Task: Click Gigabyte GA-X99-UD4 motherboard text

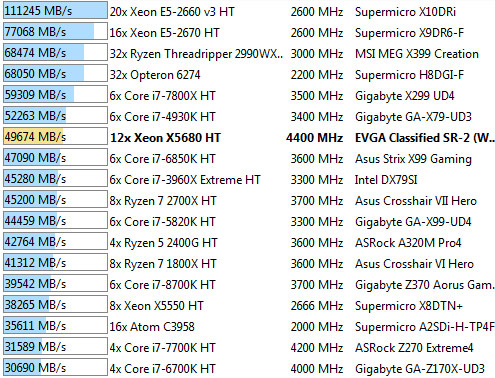Action: click(413, 222)
